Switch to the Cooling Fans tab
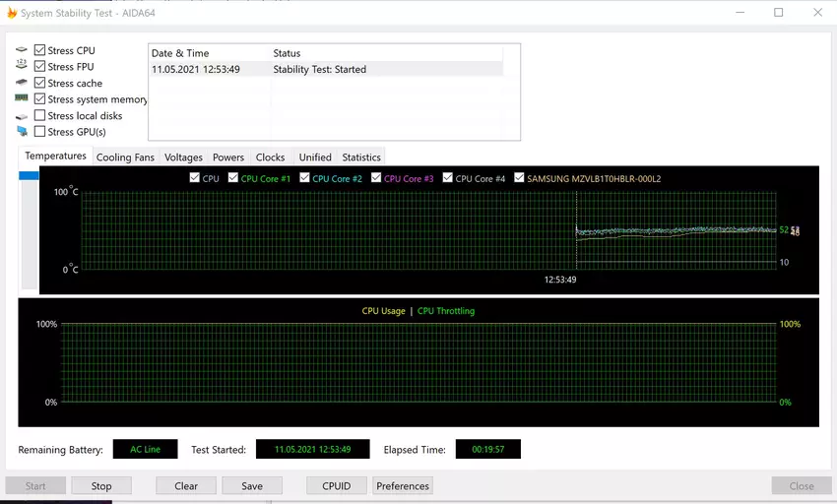Screen dimensions: 837x504 click(x=125, y=157)
